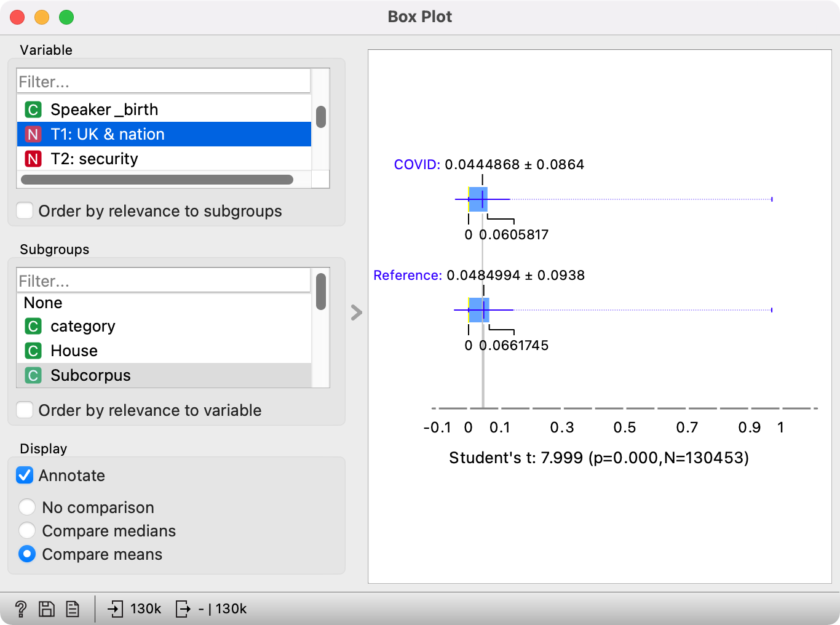Choose House as subgroup
Viewport: 840px width, 625px height.
[74, 351]
